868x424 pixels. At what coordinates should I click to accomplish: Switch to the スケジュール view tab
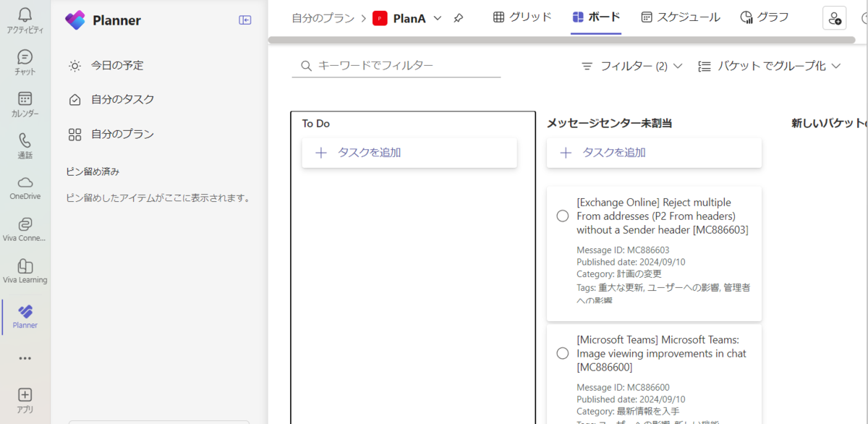point(681,17)
